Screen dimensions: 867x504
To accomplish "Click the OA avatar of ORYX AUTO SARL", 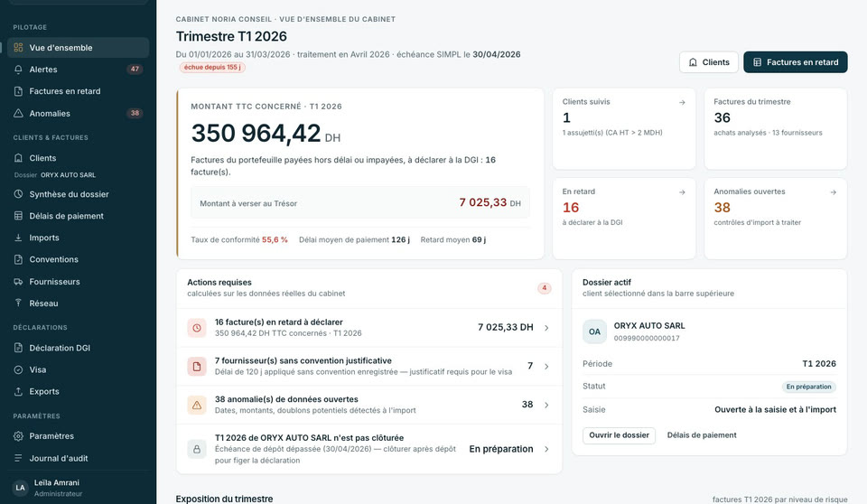I will coord(594,332).
